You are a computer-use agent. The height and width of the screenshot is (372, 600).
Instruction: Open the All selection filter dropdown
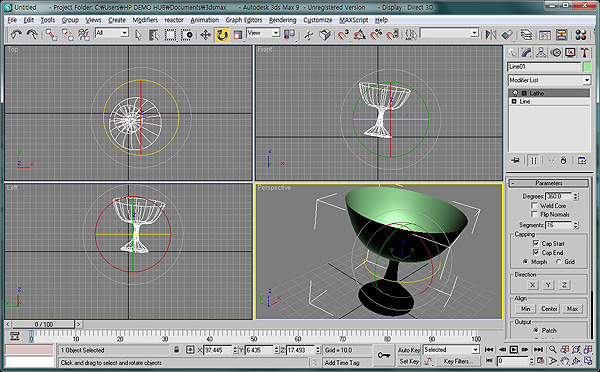pos(124,33)
